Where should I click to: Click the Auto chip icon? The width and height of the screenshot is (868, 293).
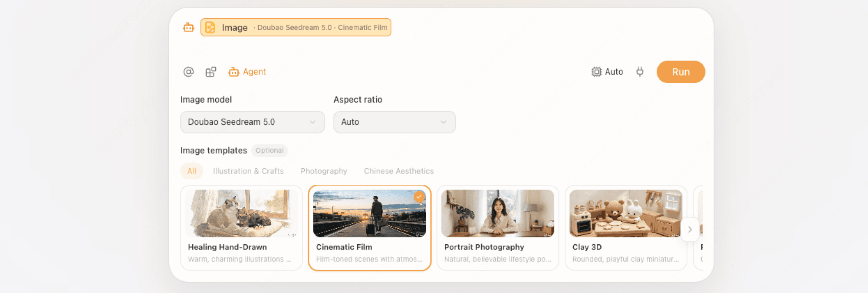(x=597, y=72)
